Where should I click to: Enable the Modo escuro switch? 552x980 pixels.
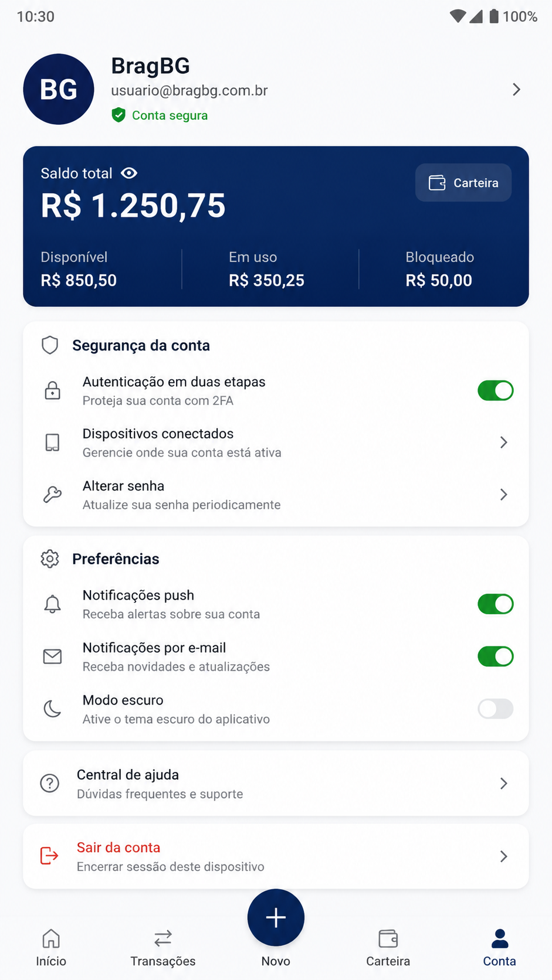pos(496,709)
